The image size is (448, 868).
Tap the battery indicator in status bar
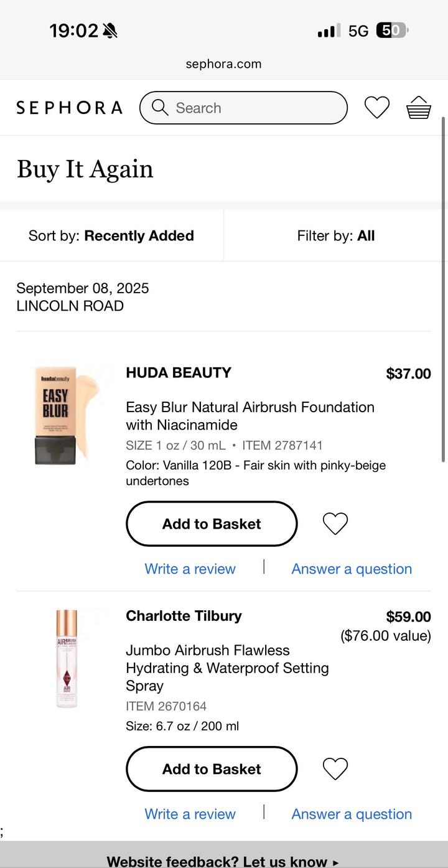[x=392, y=31]
